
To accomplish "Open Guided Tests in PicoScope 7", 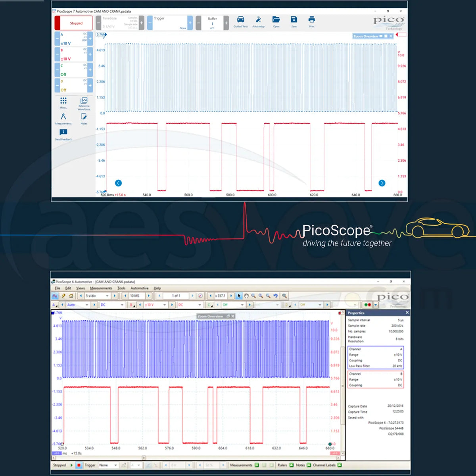I will pyautogui.click(x=240, y=20).
